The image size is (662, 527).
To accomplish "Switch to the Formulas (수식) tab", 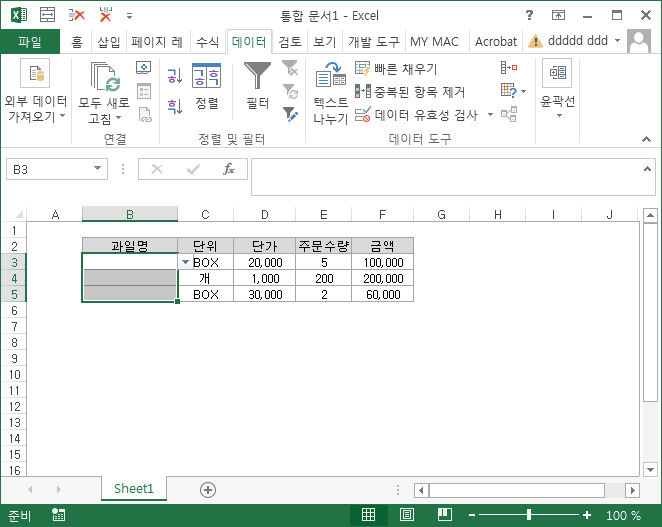I will tap(208, 42).
